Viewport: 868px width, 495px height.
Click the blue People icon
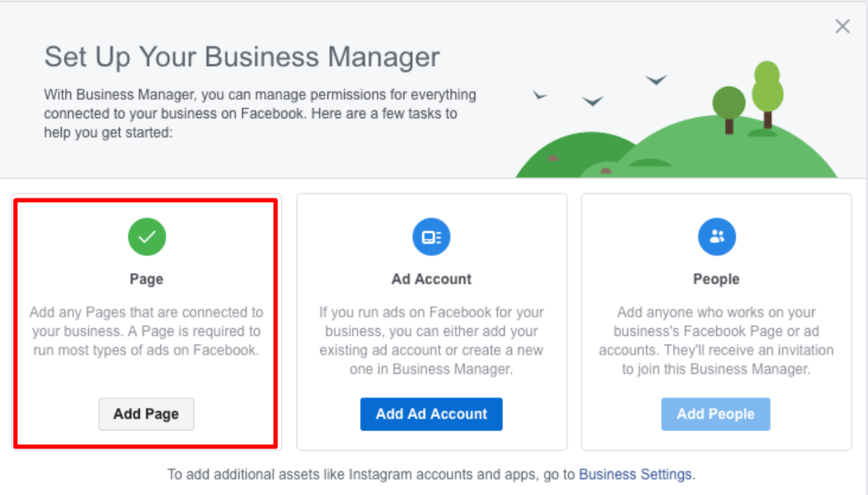(x=717, y=236)
